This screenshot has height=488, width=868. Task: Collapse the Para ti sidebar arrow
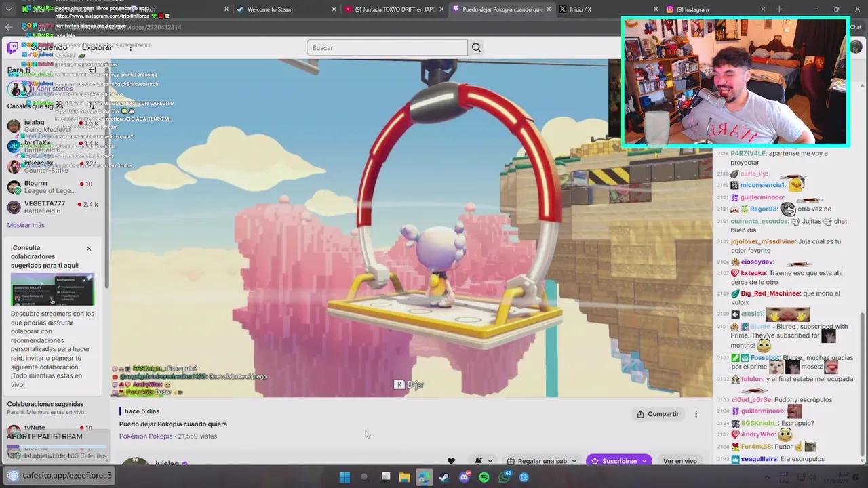click(x=92, y=70)
